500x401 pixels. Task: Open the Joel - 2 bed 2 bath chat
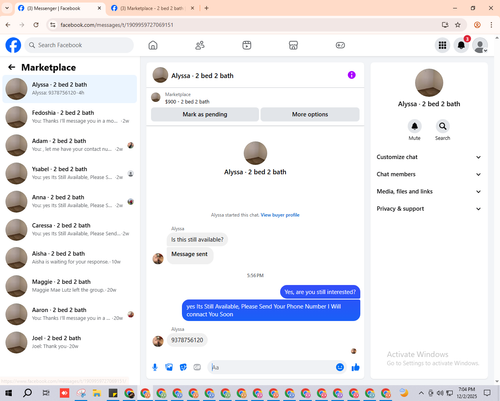tap(69, 342)
